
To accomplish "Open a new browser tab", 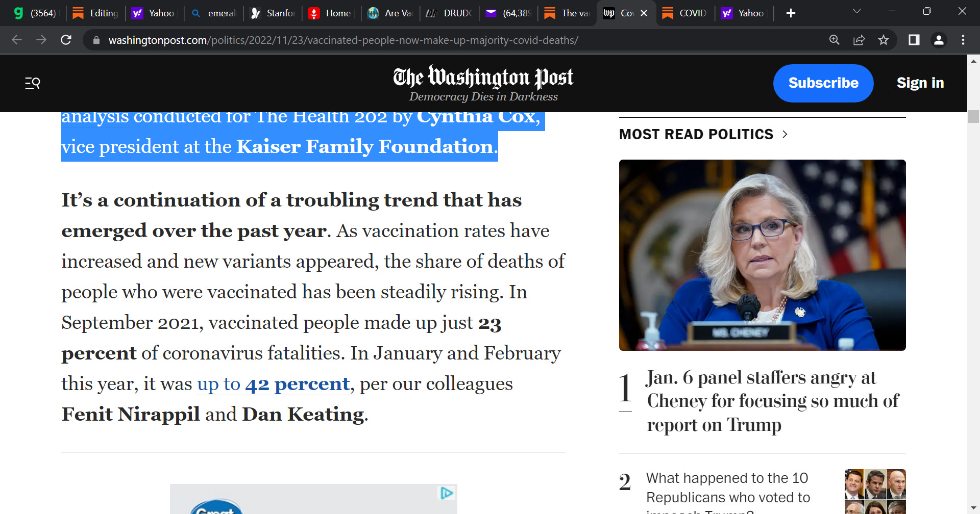I will pos(791,13).
